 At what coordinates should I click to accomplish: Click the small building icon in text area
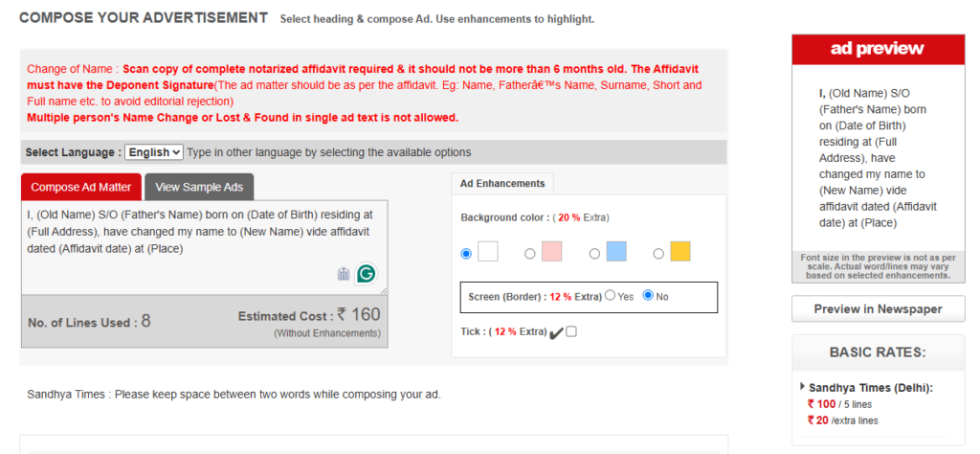pyautogui.click(x=344, y=274)
